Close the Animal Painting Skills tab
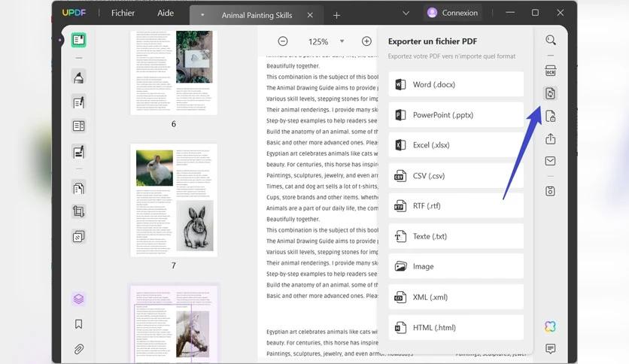This screenshot has width=629, height=364. [310, 15]
